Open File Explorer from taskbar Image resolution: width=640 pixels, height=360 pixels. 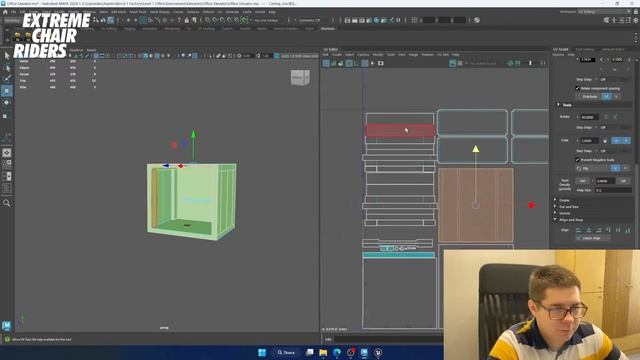point(323,353)
